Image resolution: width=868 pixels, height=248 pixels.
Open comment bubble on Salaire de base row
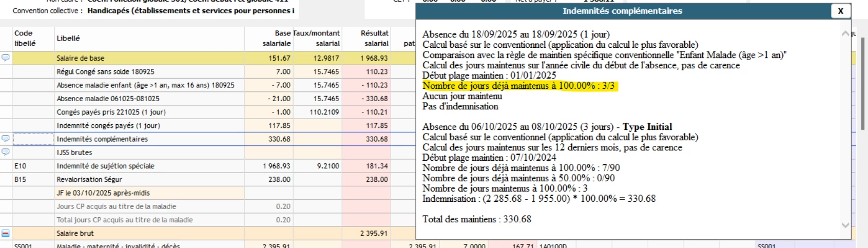click(x=6, y=58)
